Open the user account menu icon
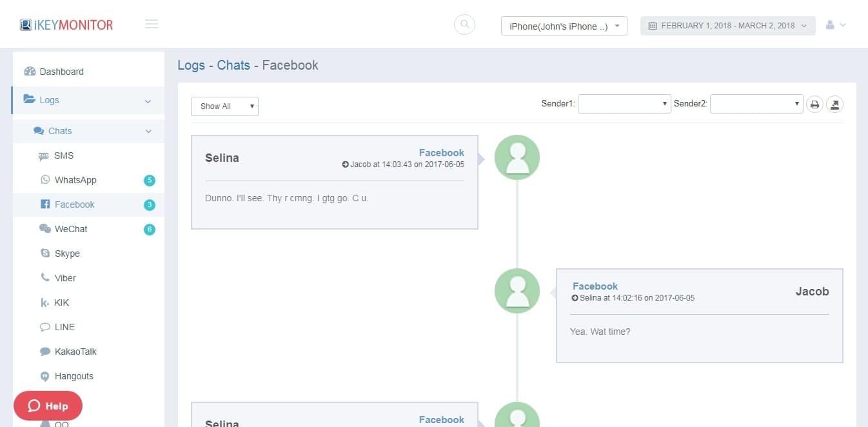Image resolution: width=868 pixels, height=427 pixels. 830,25
